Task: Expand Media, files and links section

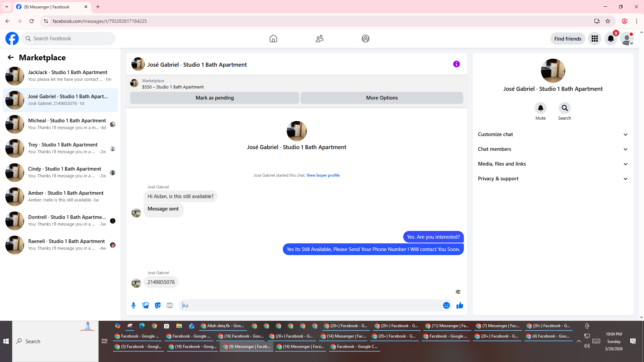Action: (553, 164)
